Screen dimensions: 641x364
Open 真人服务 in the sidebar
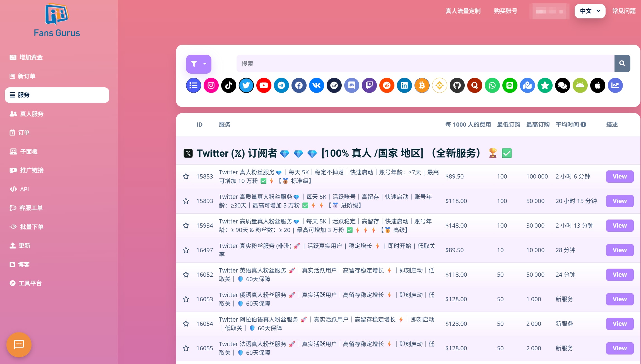tap(57, 114)
